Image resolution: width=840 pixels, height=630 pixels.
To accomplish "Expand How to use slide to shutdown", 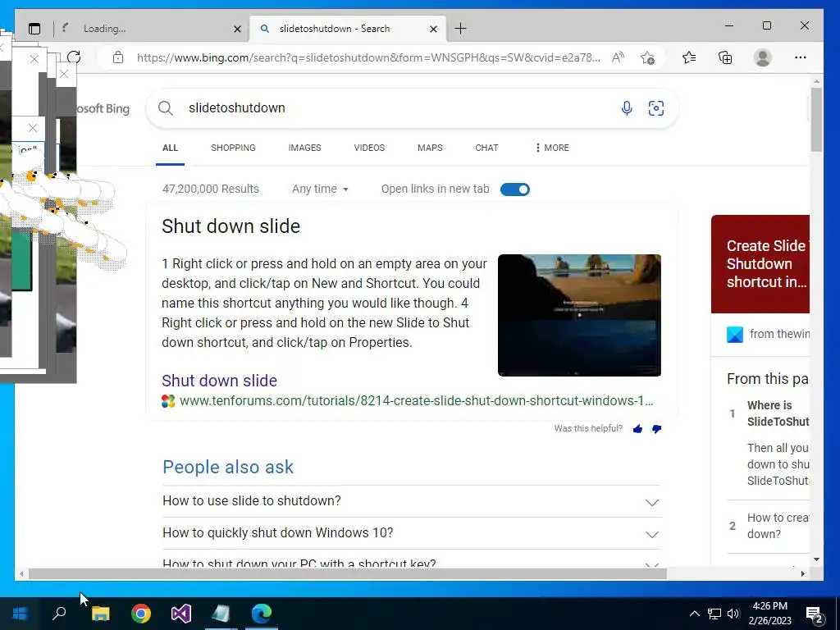I will 412,501.
